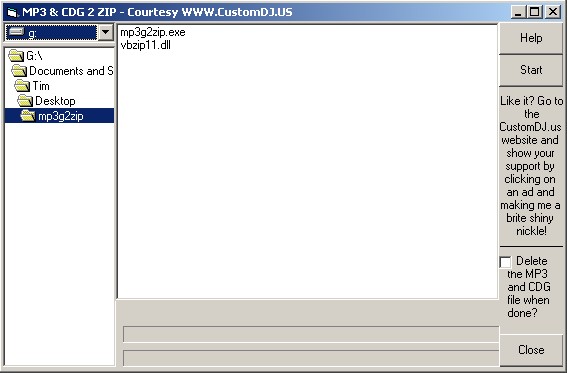Select mp3g2zip.exe in the file list
567x373 pixels.
pos(153,32)
